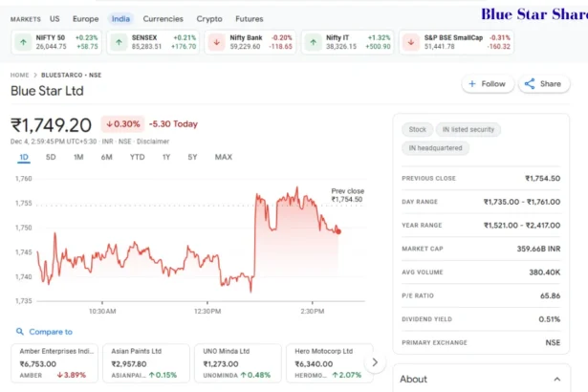
Task: Open the Compare to search link
Action: click(x=44, y=332)
